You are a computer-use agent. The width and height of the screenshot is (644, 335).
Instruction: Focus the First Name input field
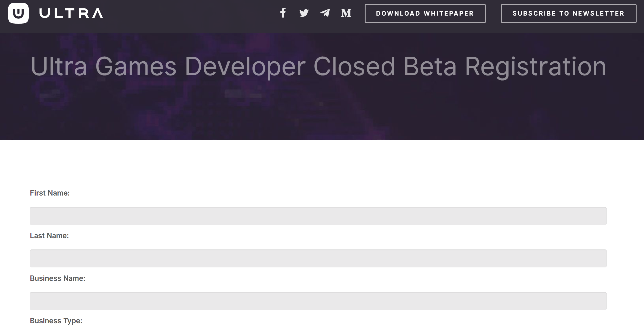pos(318,216)
